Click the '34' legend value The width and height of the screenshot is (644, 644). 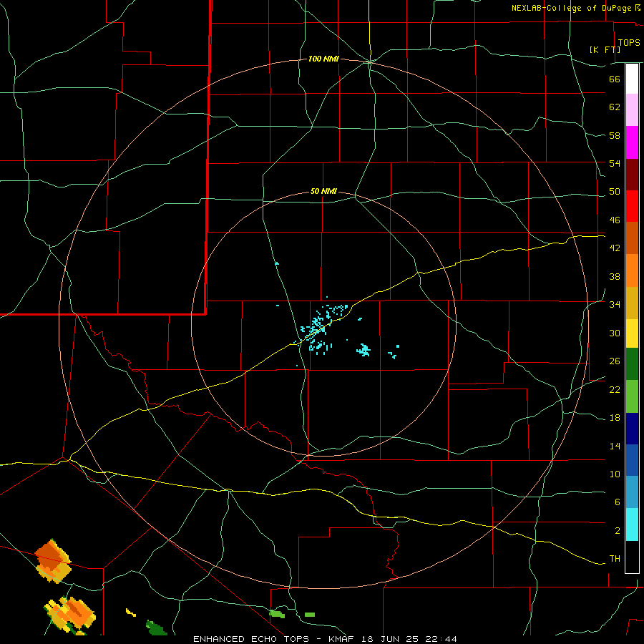615,305
